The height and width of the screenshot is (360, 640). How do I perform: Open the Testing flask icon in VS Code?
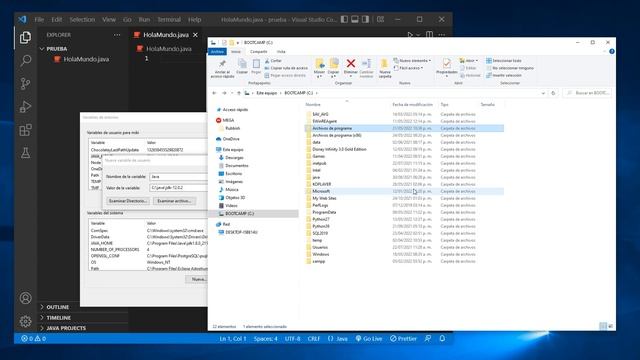coord(25,153)
